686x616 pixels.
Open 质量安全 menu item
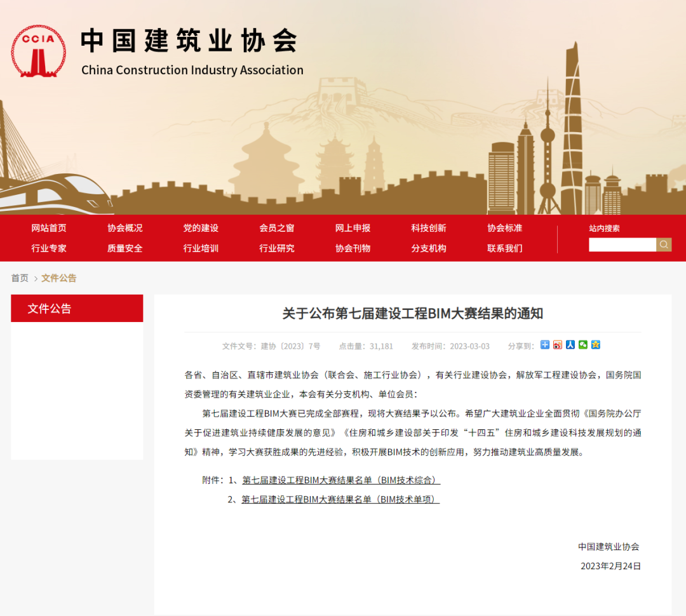124,248
